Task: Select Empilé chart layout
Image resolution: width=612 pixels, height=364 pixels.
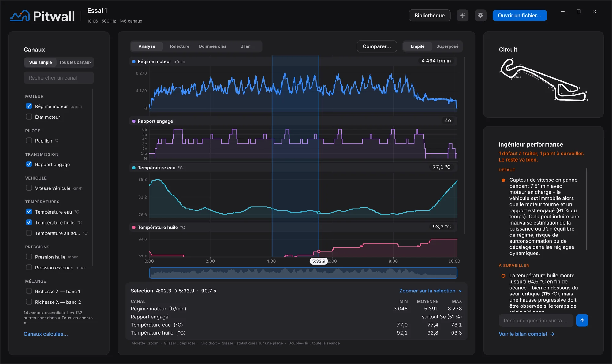Action: [418, 46]
